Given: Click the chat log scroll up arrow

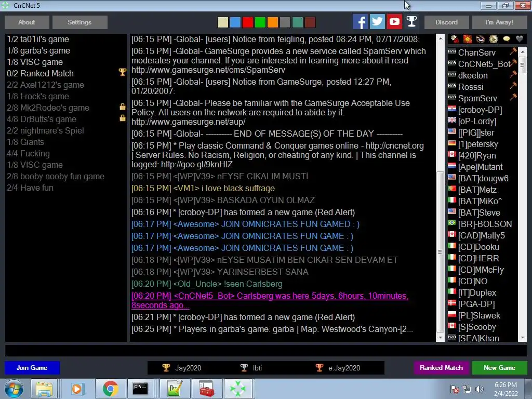Looking at the screenshot, I should 441,38.
